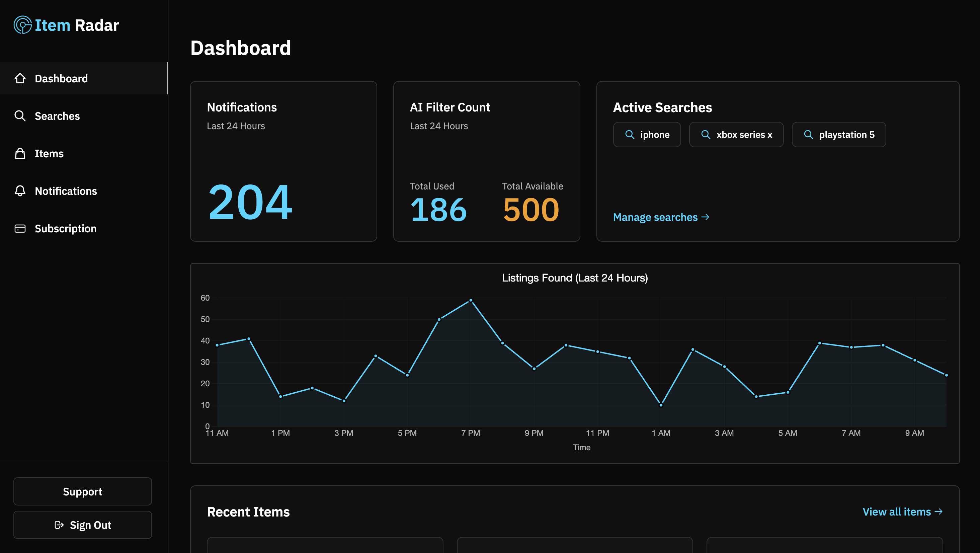Click the Sign Out arrow icon
Viewport: 980px width, 553px height.
coord(59,525)
